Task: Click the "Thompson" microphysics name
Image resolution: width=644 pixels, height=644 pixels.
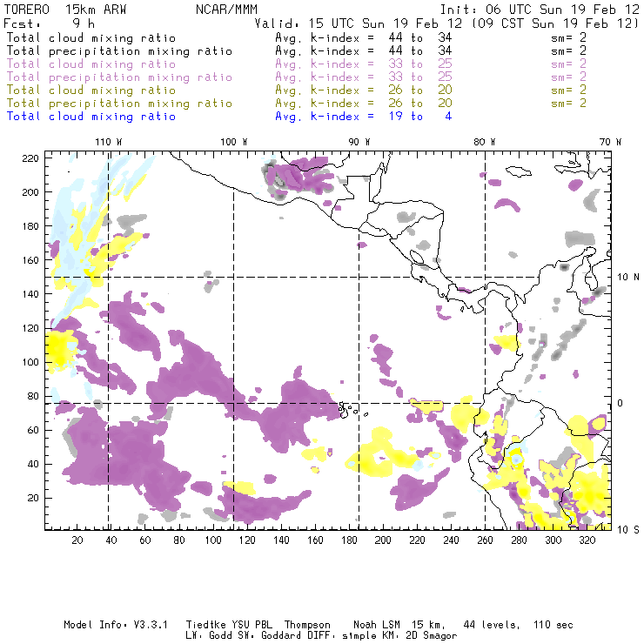Action: (307, 625)
